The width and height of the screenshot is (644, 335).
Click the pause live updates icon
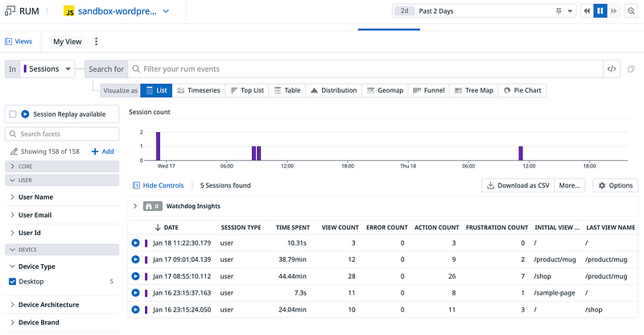point(600,11)
